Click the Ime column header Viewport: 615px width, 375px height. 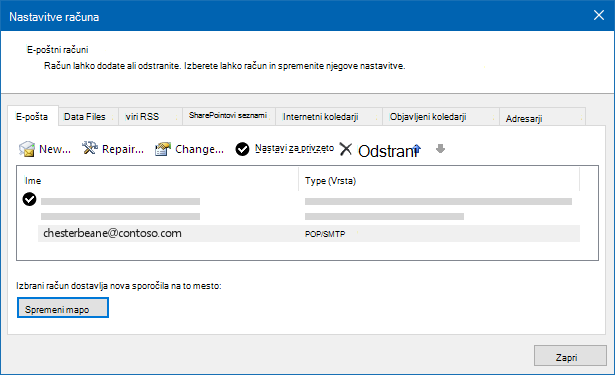(33, 181)
